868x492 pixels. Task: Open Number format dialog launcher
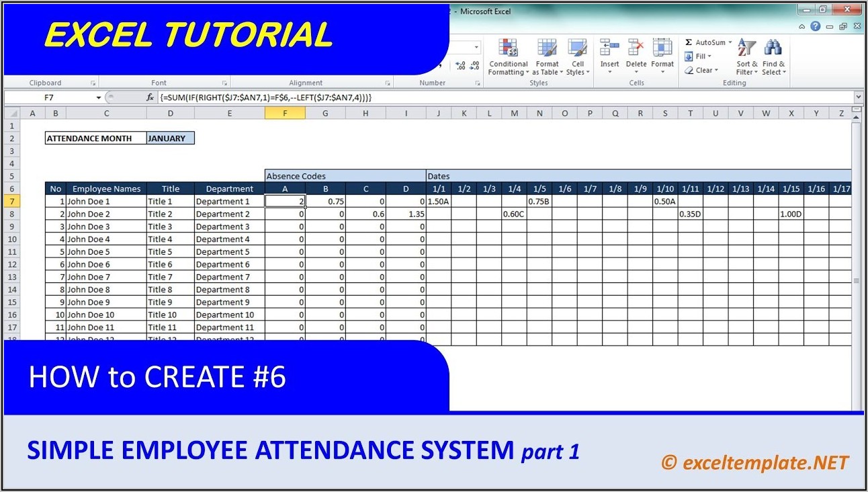[x=478, y=83]
